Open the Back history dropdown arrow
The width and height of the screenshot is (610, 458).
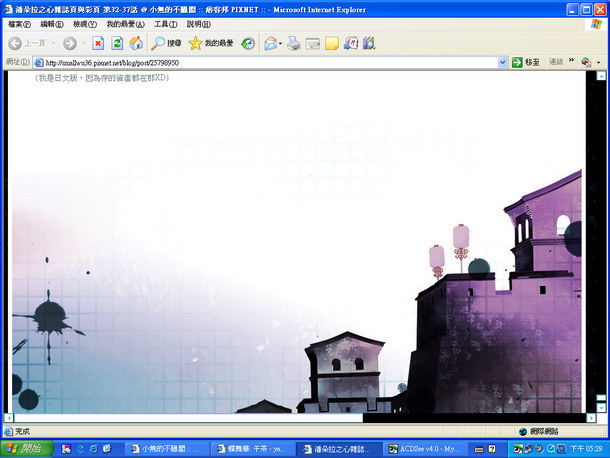54,43
